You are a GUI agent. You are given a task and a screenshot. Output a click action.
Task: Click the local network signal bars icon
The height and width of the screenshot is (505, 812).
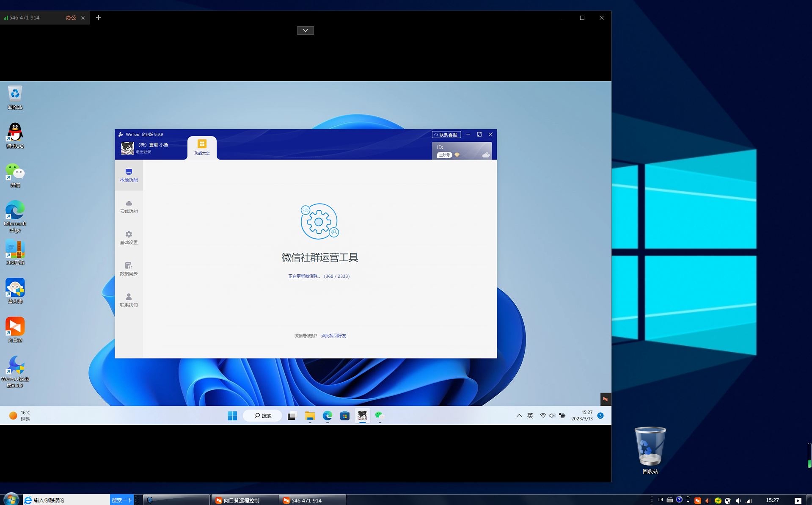[749, 500]
